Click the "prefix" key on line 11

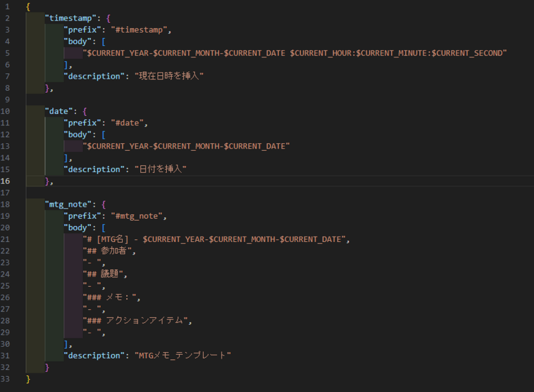[82, 123]
